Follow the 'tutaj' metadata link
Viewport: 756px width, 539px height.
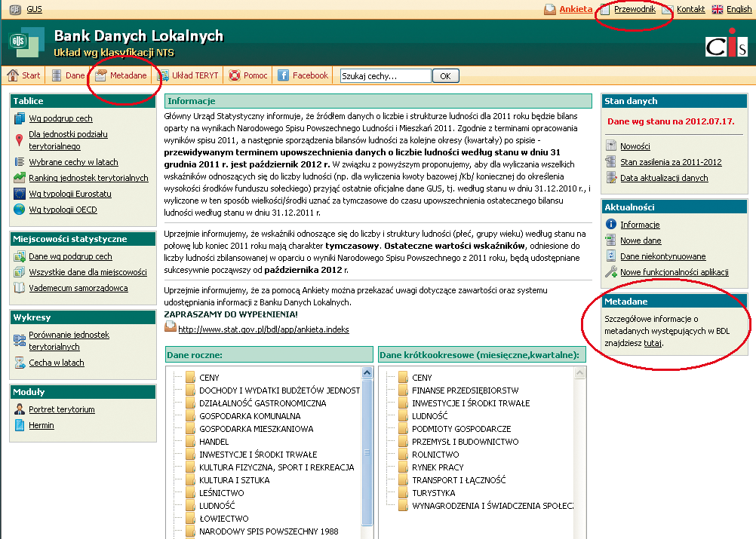point(653,343)
